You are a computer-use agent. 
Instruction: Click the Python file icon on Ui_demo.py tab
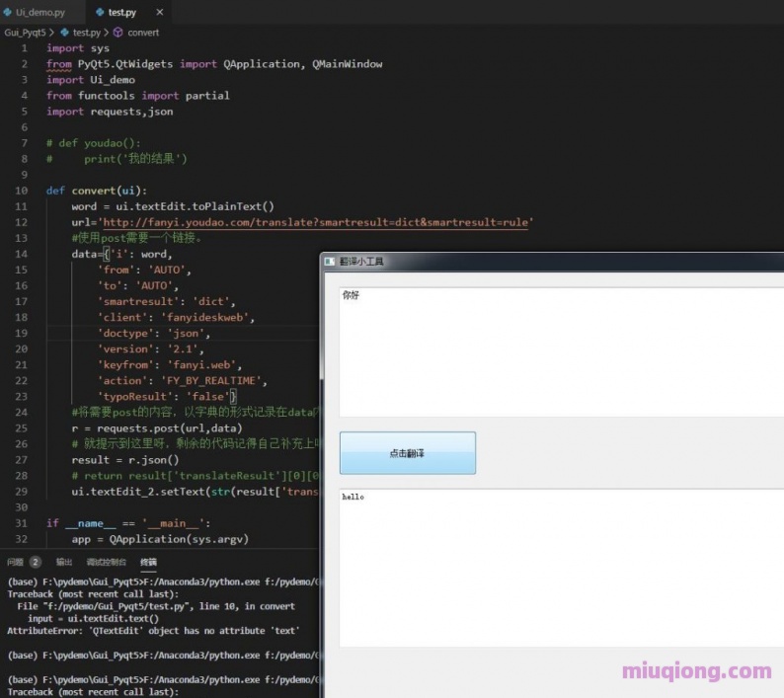coord(8,13)
